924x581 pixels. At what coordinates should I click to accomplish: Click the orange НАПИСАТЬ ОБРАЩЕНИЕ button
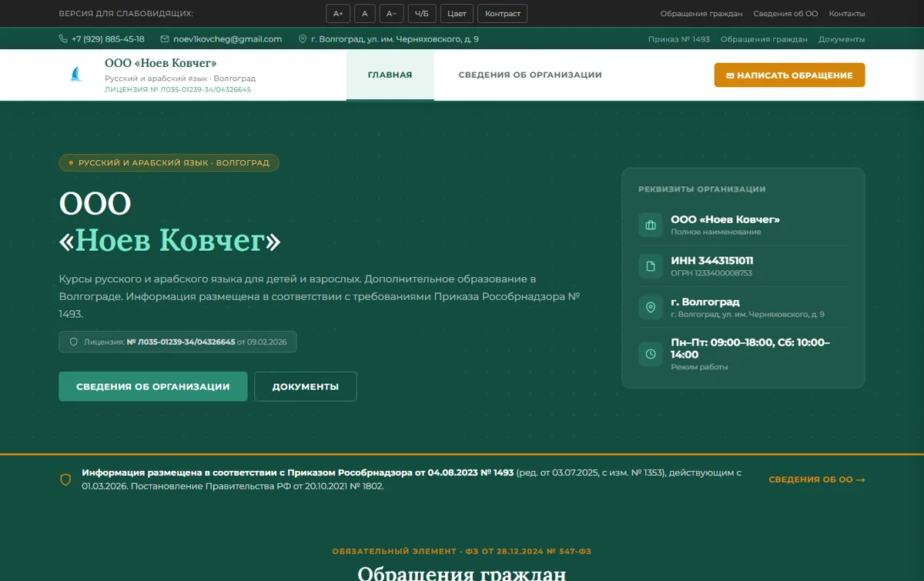(789, 75)
